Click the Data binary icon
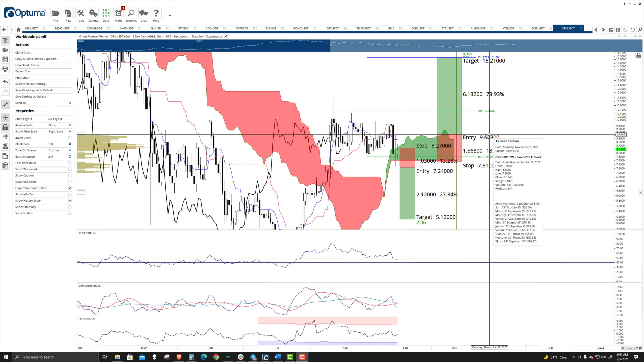Viewport: 644px width, 362px height. point(106,13)
